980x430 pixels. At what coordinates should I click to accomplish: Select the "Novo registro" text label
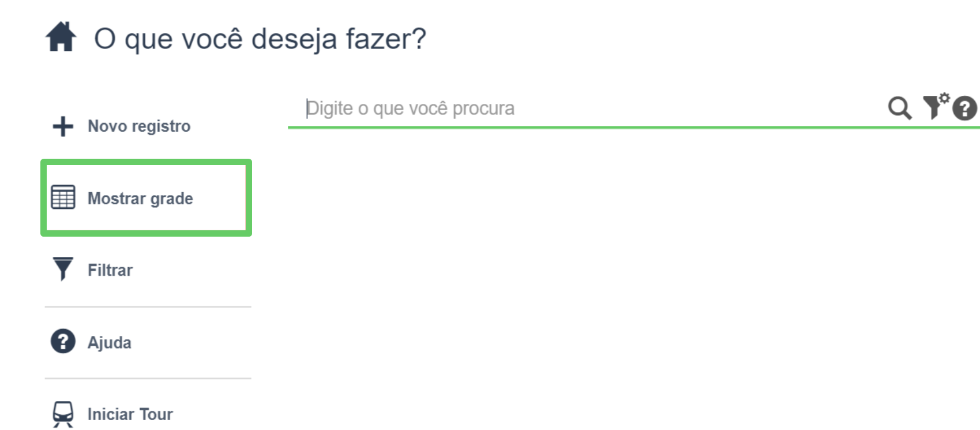coord(139,126)
